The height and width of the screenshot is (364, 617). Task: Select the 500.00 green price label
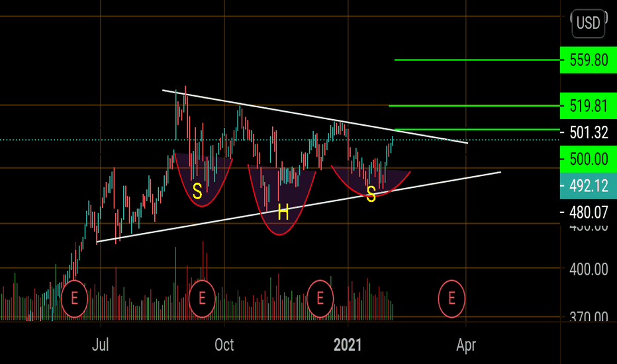point(589,159)
